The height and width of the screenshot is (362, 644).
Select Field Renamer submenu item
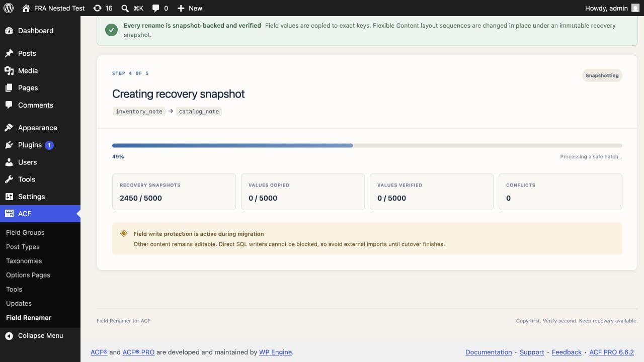click(x=29, y=318)
